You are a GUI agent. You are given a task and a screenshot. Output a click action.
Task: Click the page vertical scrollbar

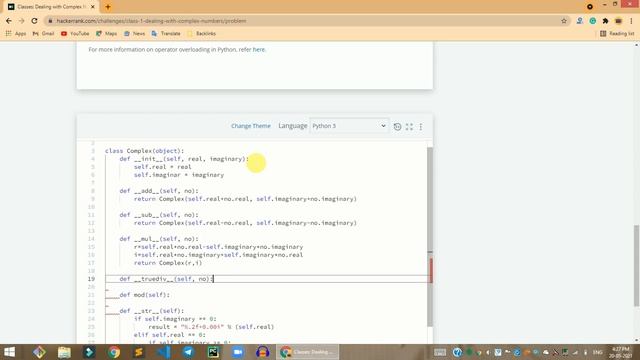(636, 265)
